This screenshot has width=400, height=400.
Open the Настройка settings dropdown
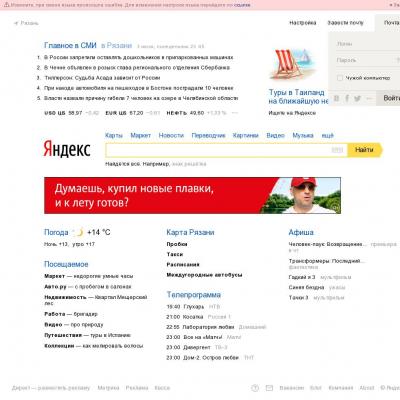(302, 23)
